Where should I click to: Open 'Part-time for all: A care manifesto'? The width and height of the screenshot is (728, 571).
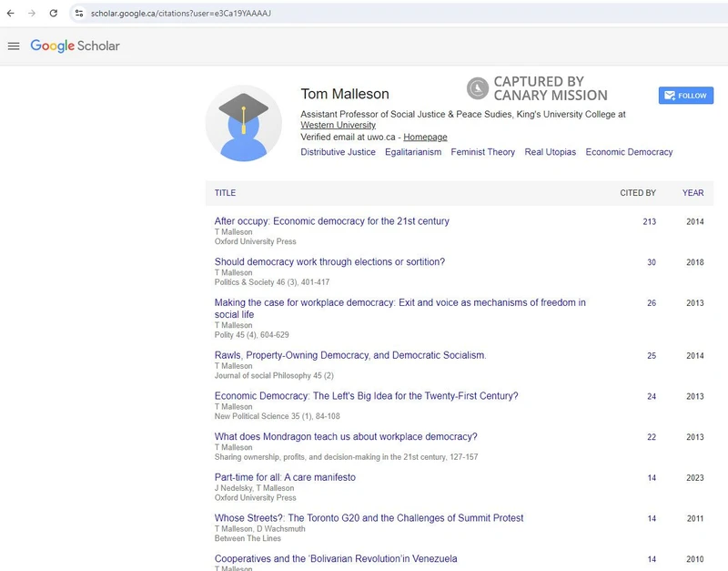click(285, 477)
